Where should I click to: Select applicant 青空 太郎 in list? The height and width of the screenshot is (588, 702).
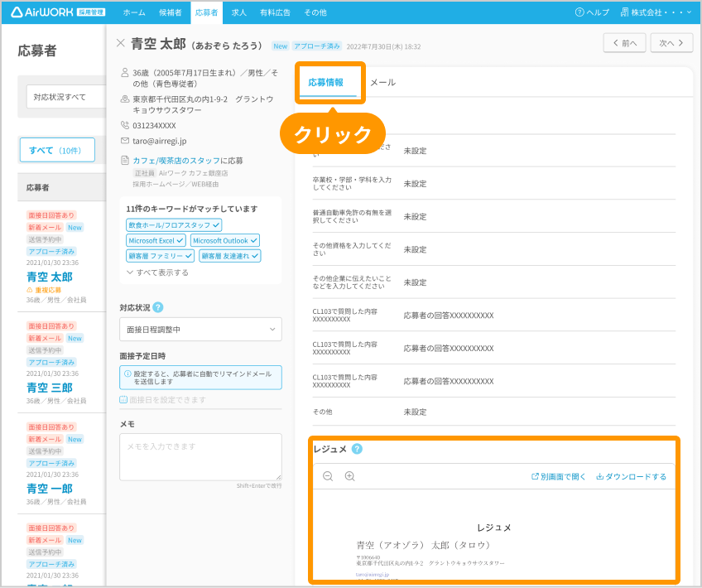coord(50,277)
